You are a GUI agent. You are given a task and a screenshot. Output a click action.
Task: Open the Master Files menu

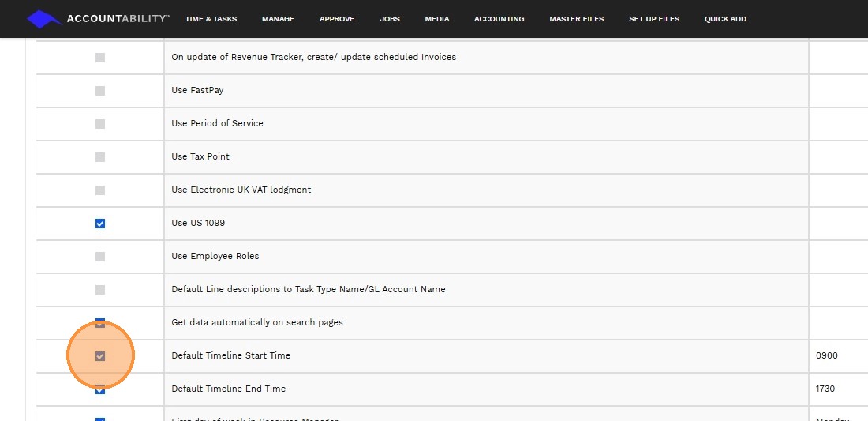click(x=576, y=19)
